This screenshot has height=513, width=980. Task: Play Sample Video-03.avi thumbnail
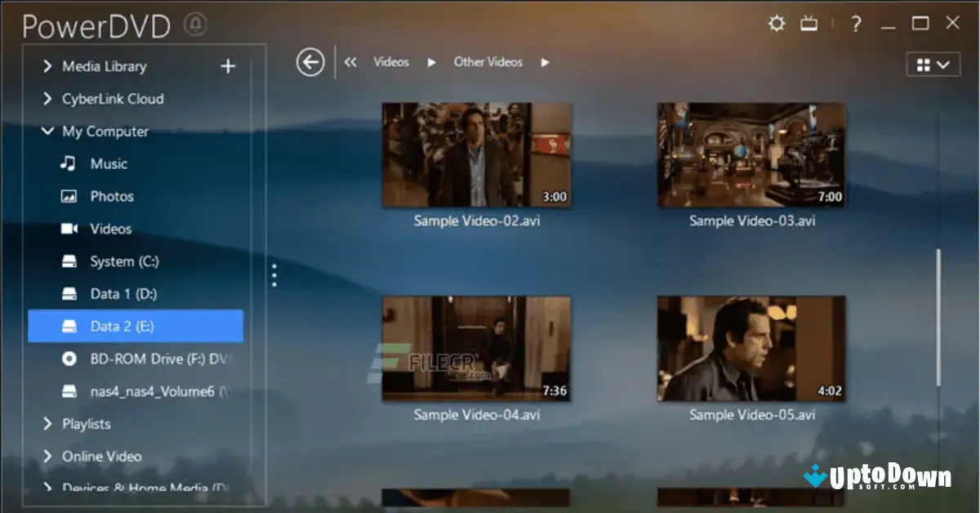(751, 154)
